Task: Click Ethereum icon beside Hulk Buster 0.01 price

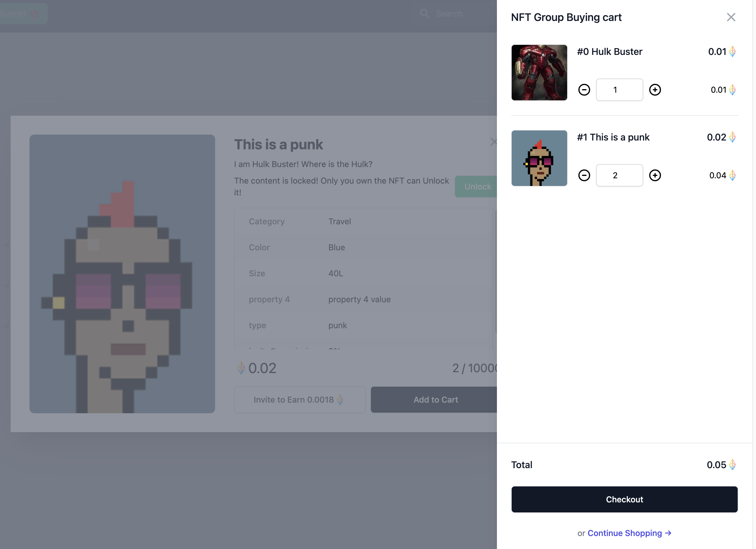Action: pyautogui.click(x=732, y=52)
